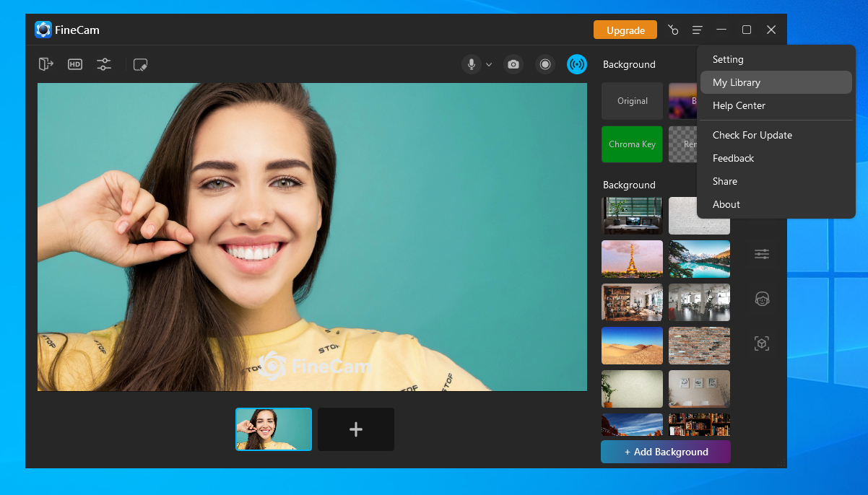Open Check For Update menu item
The width and height of the screenshot is (868, 495).
click(x=752, y=135)
